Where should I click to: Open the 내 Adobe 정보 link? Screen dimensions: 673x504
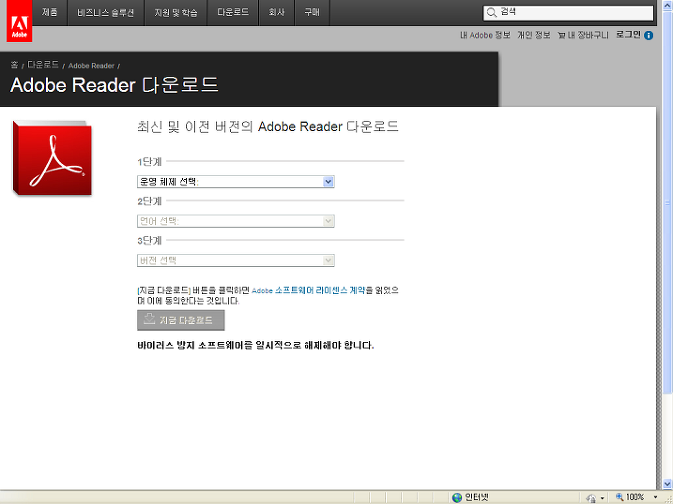tap(485, 35)
